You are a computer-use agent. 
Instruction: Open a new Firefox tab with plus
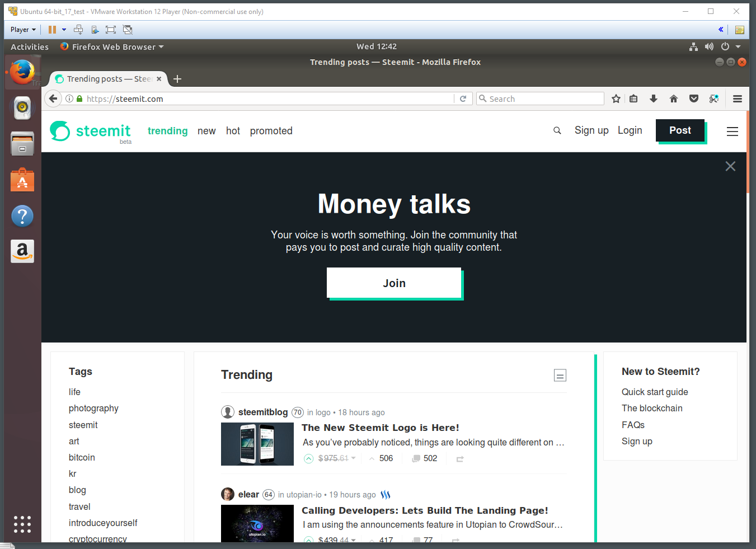177,79
